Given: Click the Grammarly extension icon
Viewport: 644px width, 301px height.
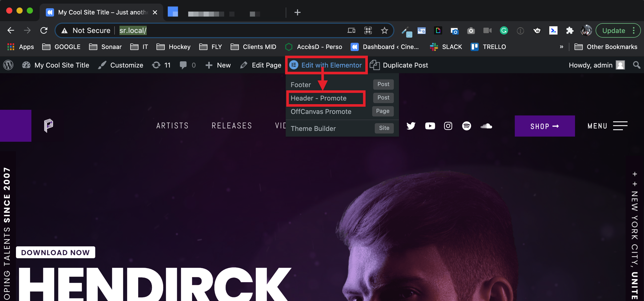Looking at the screenshot, I should click(x=504, y=30).
